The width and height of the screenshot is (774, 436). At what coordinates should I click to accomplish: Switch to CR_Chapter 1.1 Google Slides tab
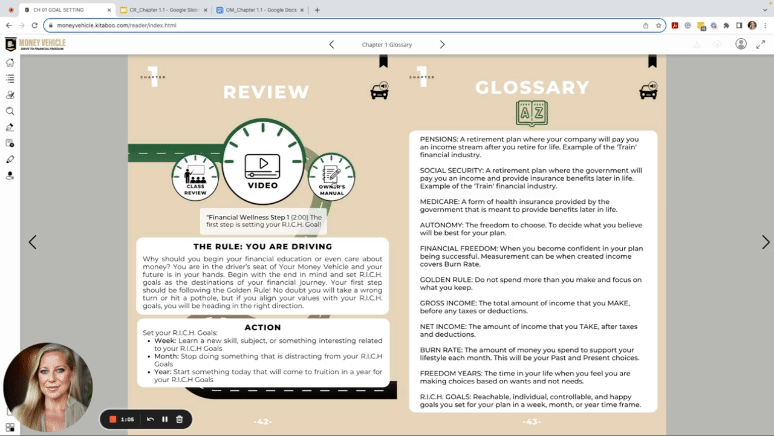[x=164, y=10]
